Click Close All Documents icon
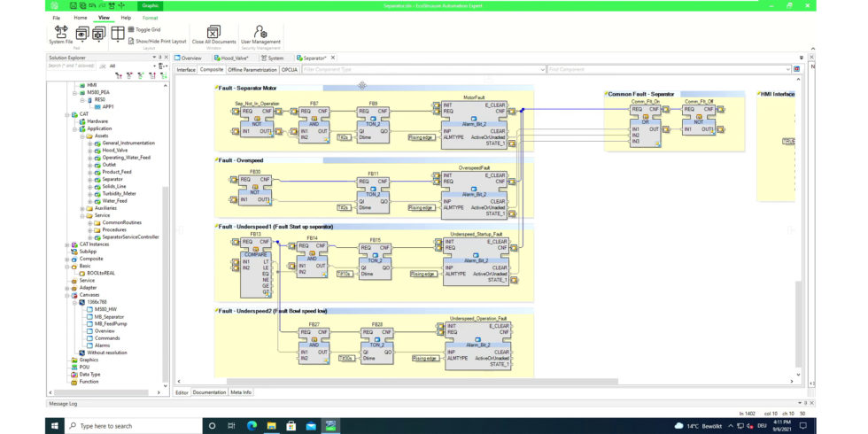The image size is (868, 434). click(213, 35)
